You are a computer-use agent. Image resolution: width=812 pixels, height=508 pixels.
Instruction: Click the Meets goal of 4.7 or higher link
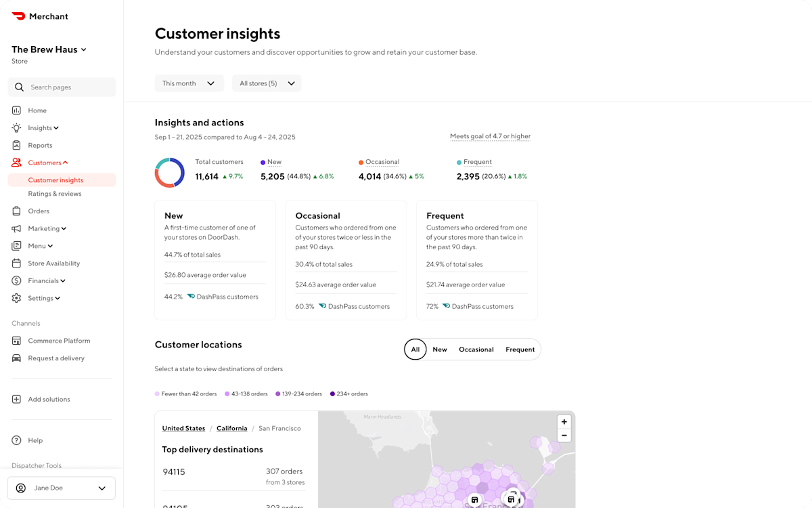click(x=490, y=136)
